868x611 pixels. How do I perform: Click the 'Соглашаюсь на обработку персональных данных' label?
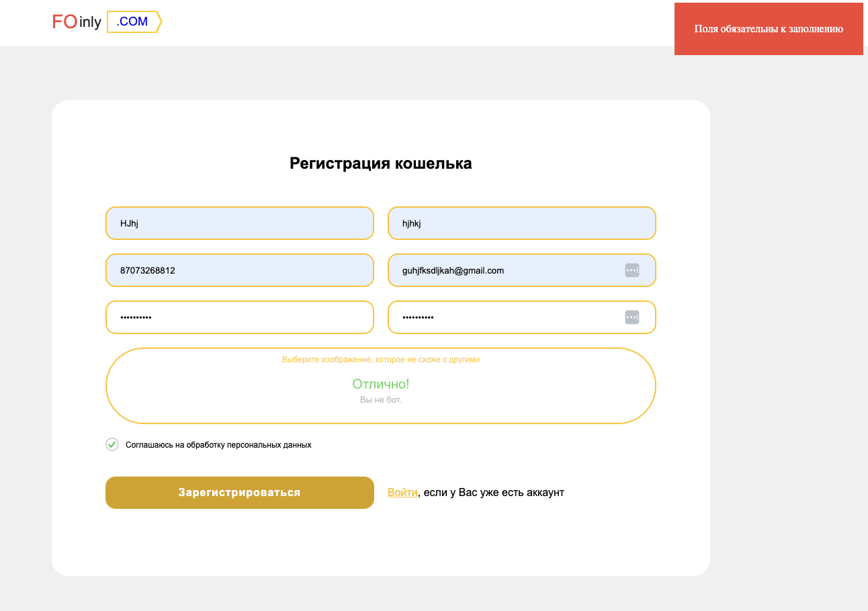pyautogui.click(x=218, y=445)
